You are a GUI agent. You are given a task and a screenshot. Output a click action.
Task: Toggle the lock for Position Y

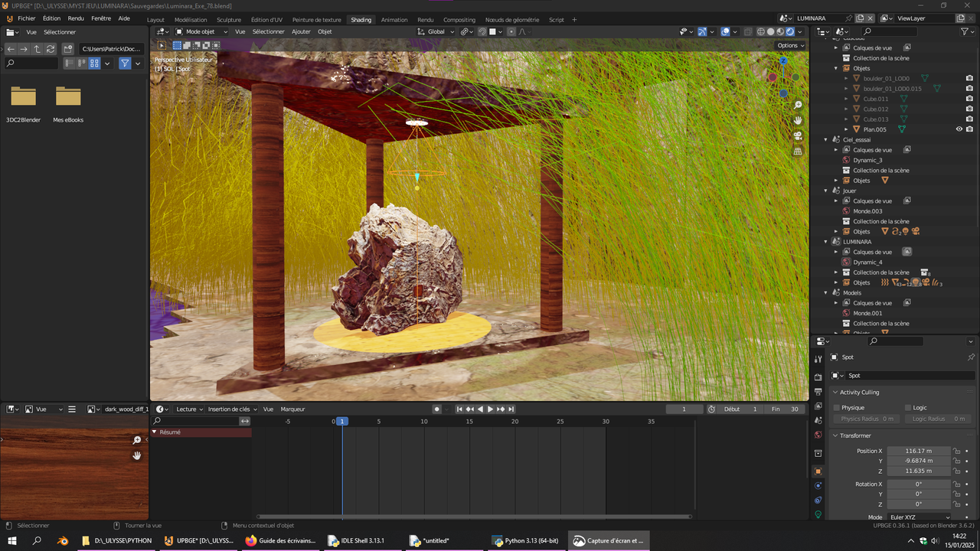pos(957,461)
